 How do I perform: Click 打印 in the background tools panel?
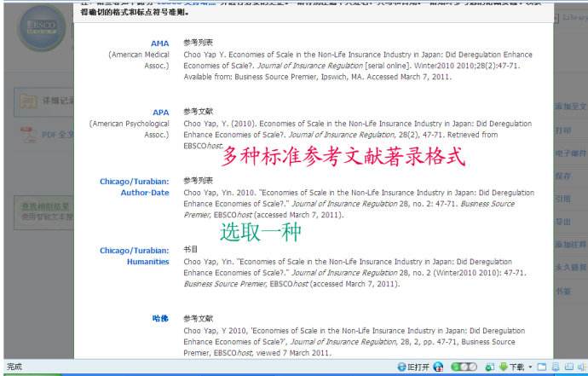pyautogui.click(x=563, y=130)
